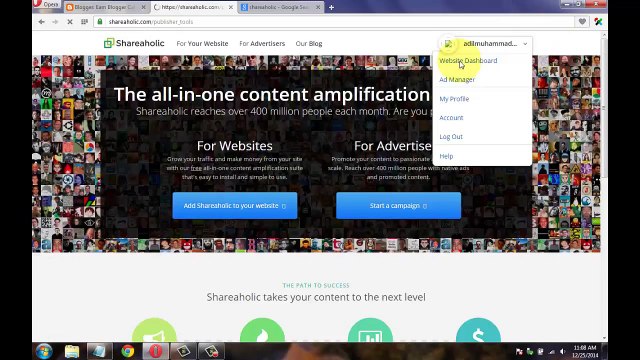Click the address bar URL field
Image resolution: width=640 pixels, height=360 pixels.
(x=335, y=22)
